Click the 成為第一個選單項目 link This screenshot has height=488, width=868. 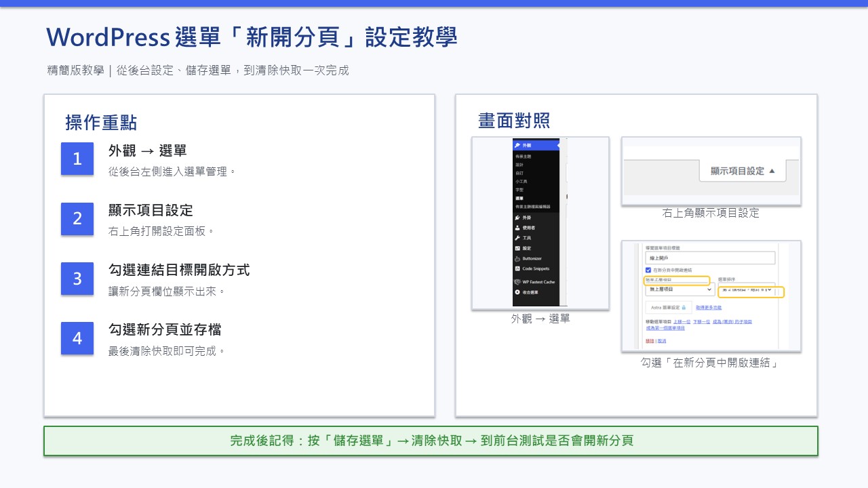point(665,328)
